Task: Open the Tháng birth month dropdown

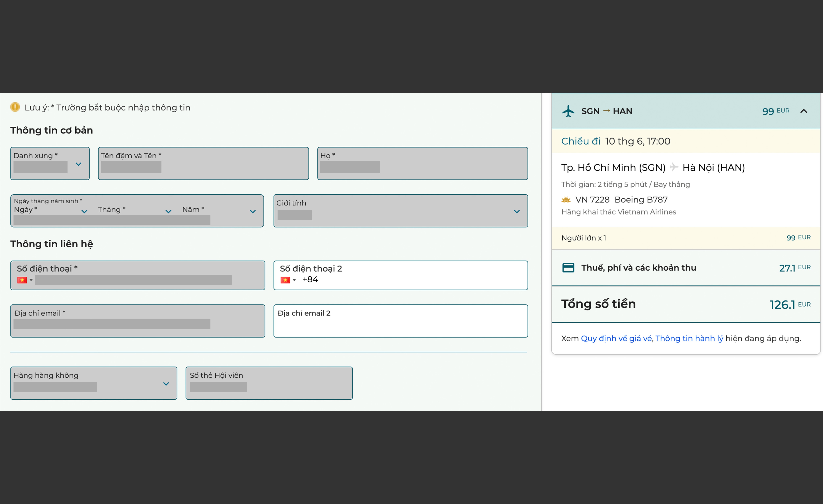Action: pyautogui.click(x=168, y=211)
